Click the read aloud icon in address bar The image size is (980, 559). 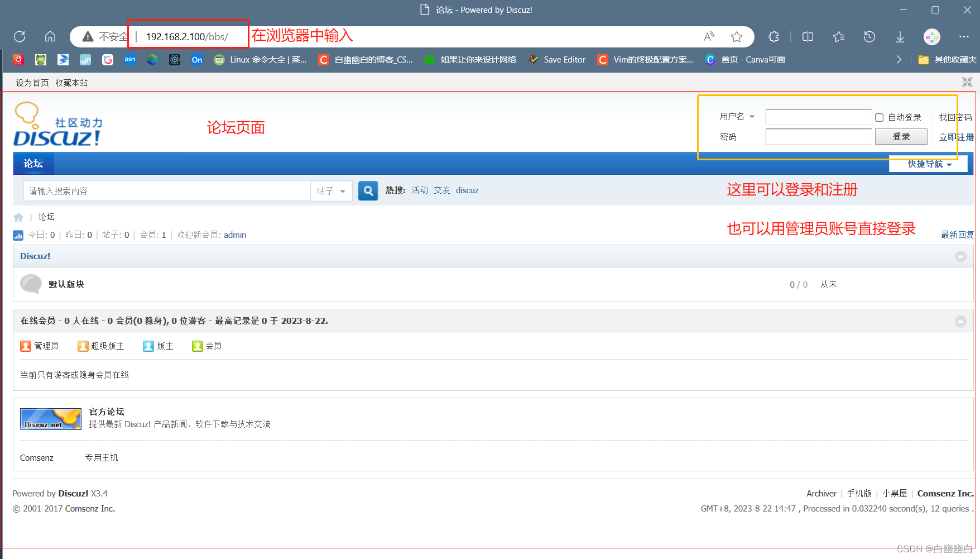[709, 37]
